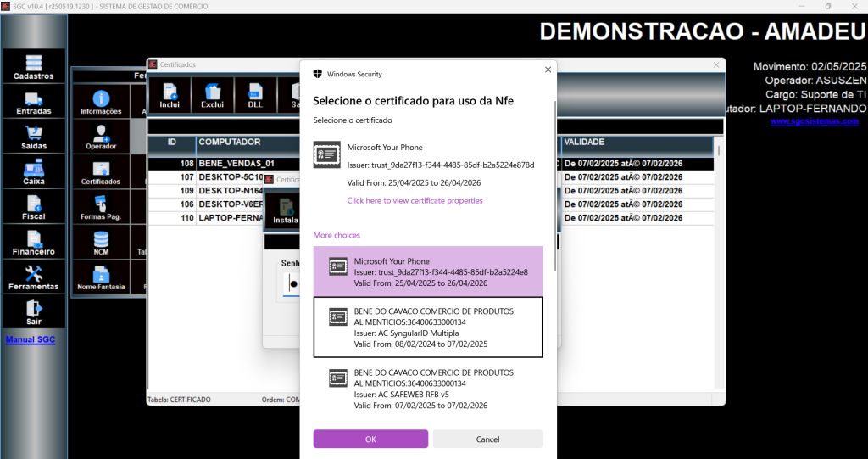Click Tabela: CERTIFICADO in the status bar
The height and width of the screenshot is (459, 868).
179,400
